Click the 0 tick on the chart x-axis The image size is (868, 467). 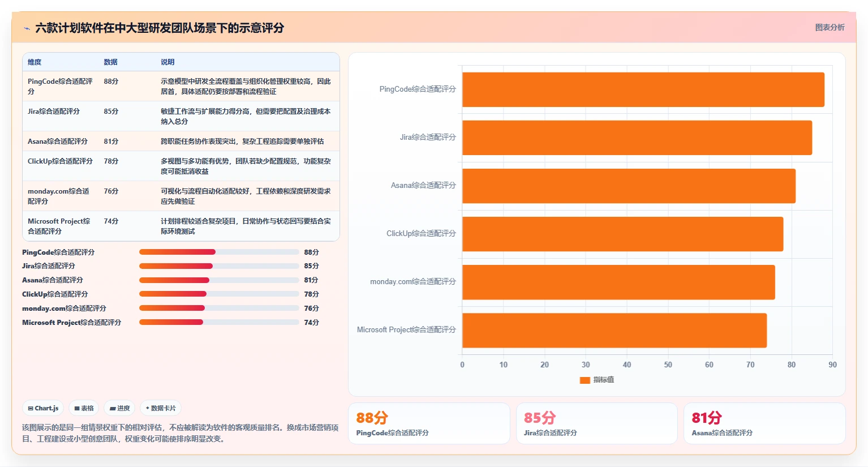462,365
